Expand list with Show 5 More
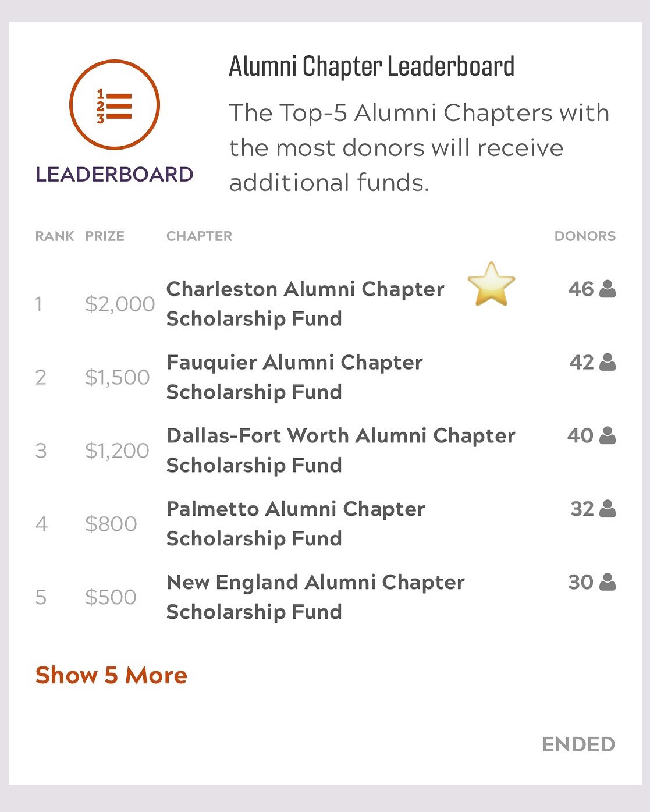The image size is (650, 812). click(111, 675)
